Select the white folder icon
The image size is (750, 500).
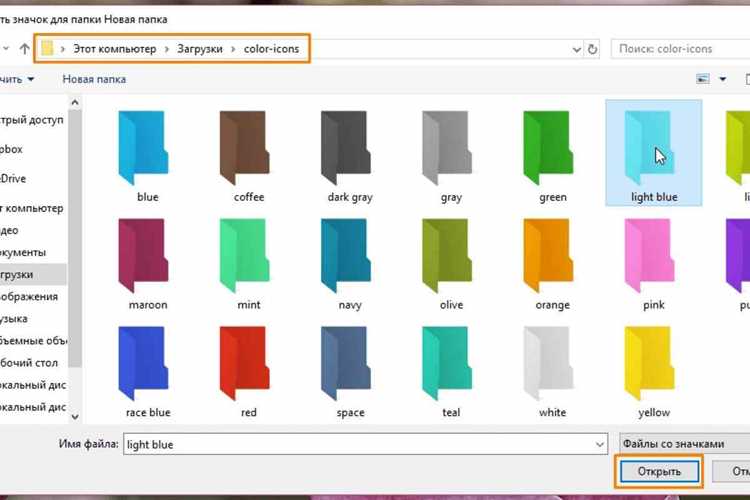coord(548,363)
